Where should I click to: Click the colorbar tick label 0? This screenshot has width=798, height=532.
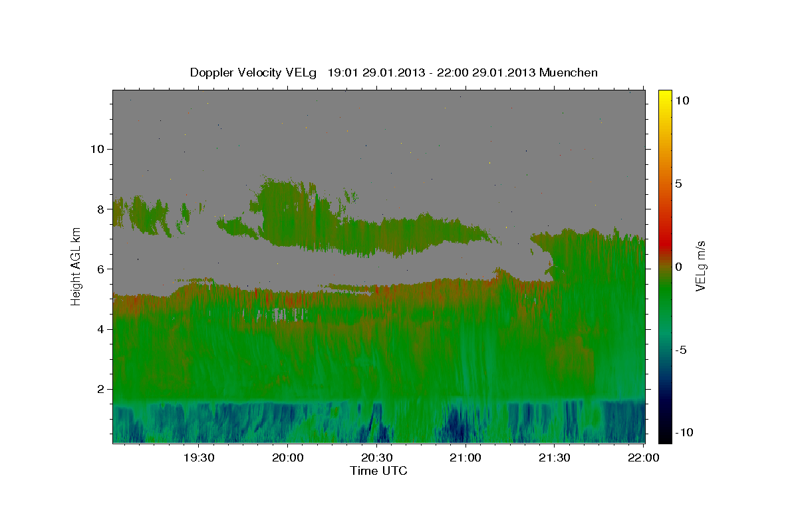(678, 267)
